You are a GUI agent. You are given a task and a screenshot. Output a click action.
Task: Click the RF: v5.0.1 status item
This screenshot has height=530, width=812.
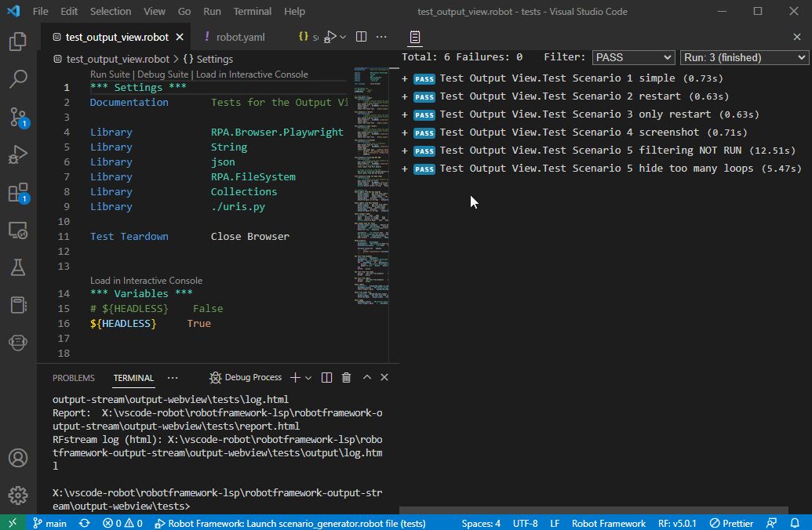(x=677, y=523)
